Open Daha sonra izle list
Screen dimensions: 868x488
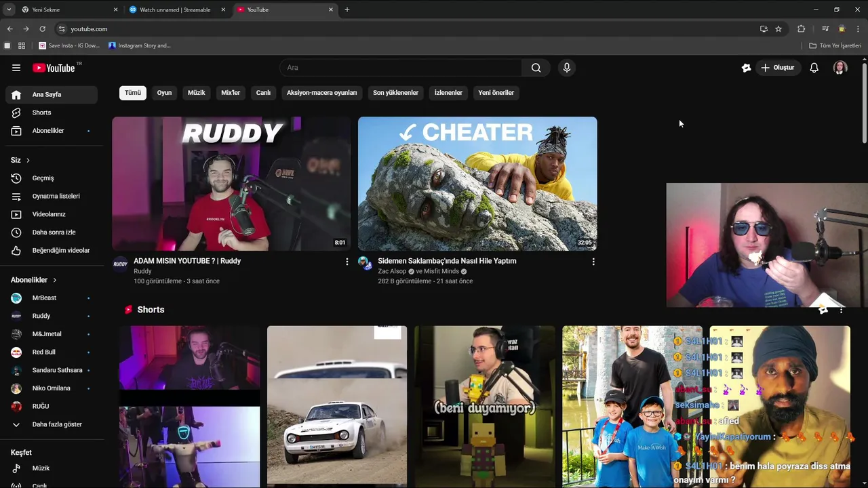point(52,232)
